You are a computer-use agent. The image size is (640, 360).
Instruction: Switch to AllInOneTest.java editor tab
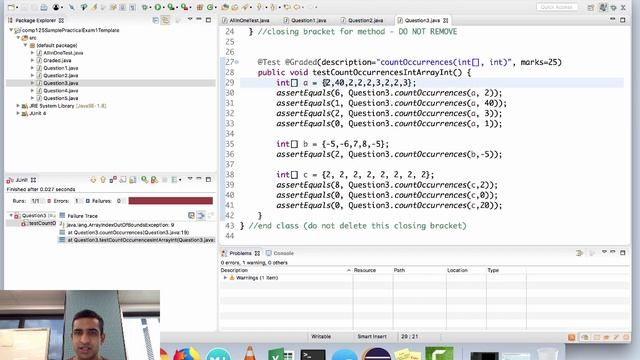click(x=246, y=20)
